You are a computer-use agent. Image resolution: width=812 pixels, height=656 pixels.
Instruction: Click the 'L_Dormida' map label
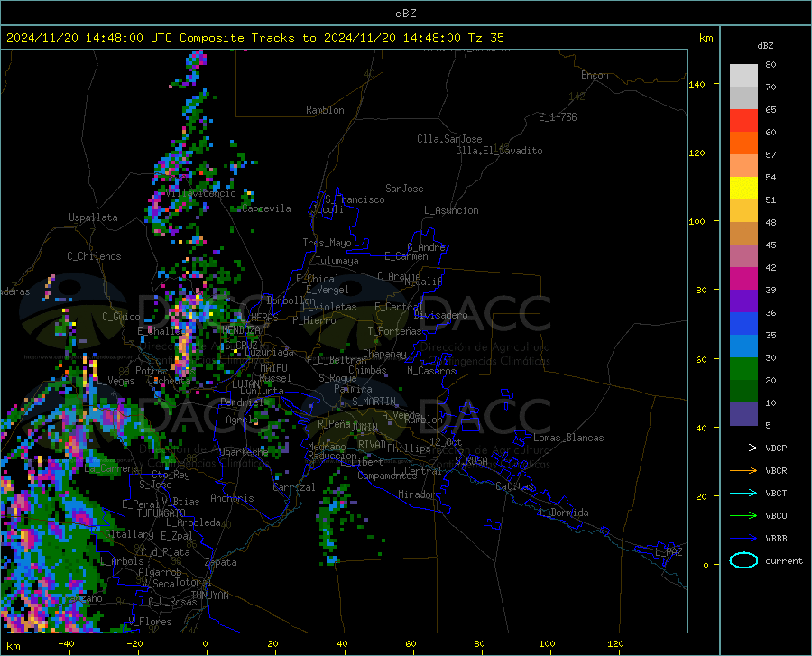(x=563, y=513)
